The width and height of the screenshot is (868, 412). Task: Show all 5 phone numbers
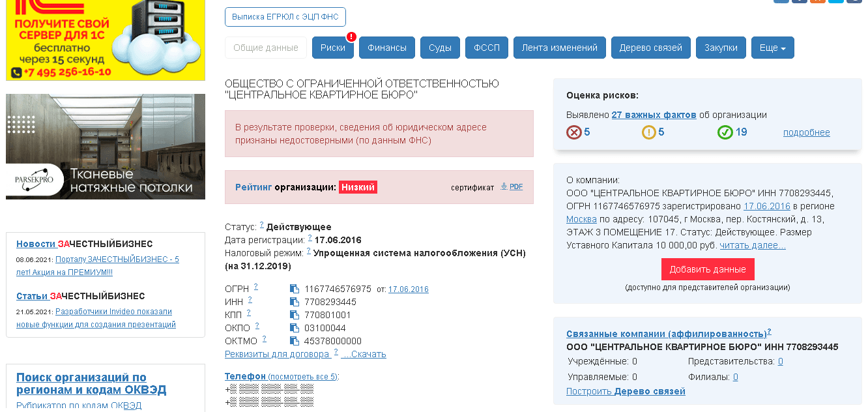[303, 377]
